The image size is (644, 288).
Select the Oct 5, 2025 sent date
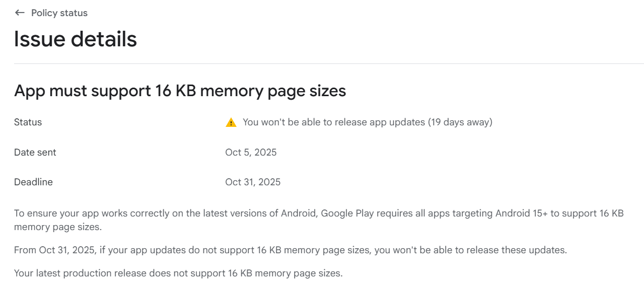[x=251, y=152]
